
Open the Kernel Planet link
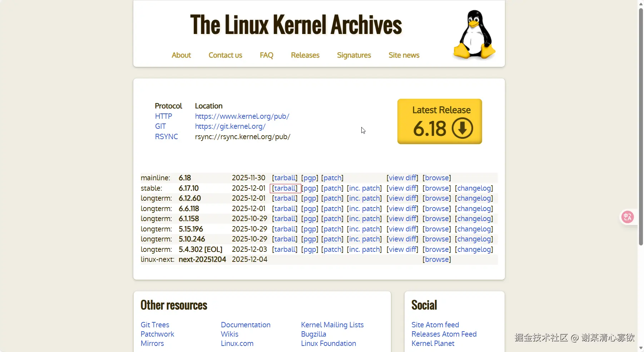(433, 343)
